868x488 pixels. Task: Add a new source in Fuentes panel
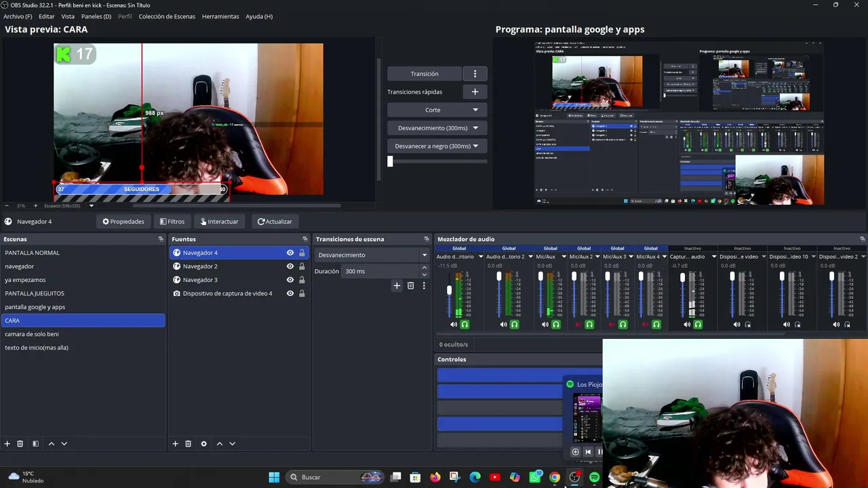coord(175,444)
